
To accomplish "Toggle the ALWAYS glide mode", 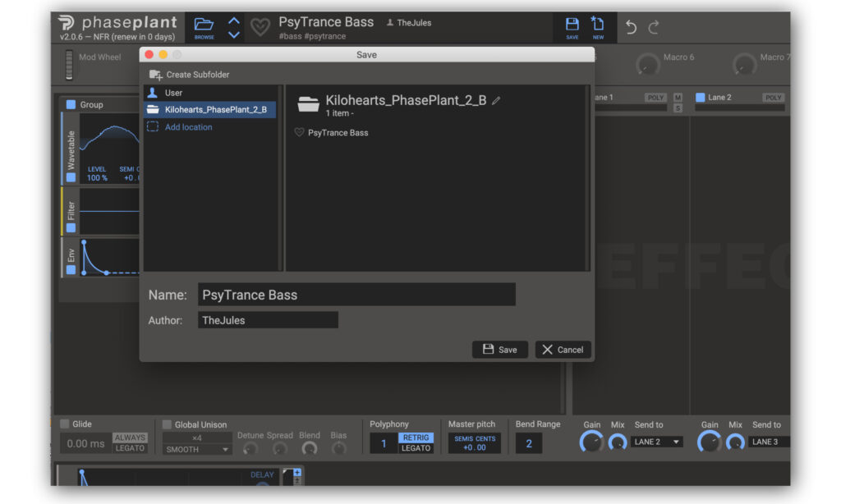I will point(130,438).
